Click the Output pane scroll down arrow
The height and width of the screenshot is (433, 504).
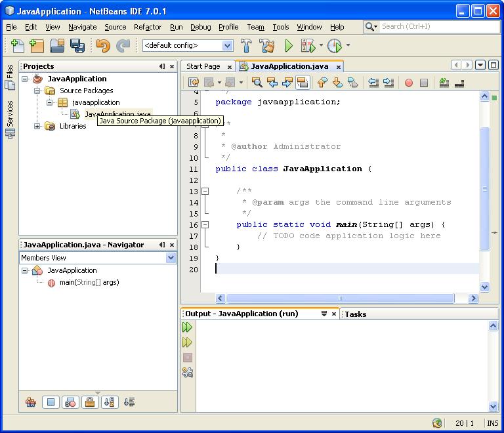tap(493, 406)
